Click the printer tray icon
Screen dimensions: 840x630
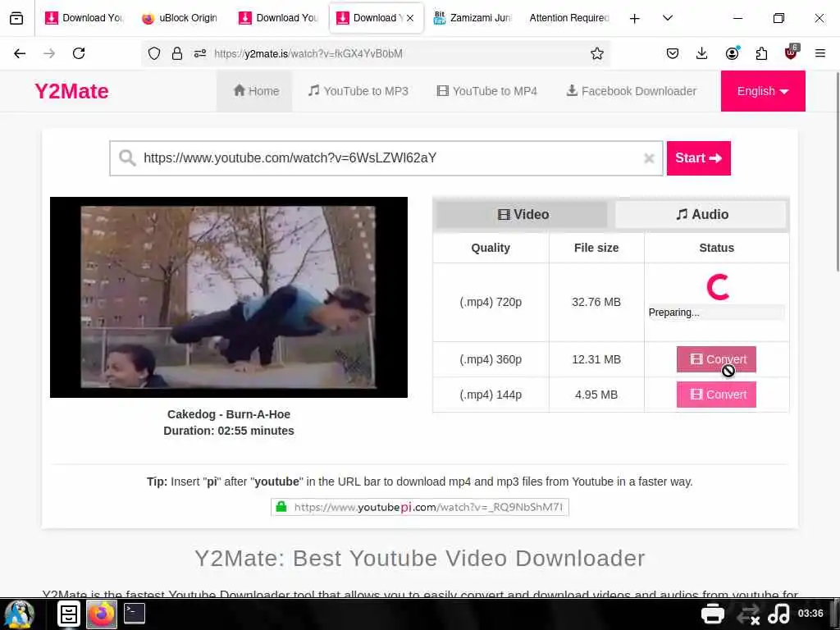(713, 614)
